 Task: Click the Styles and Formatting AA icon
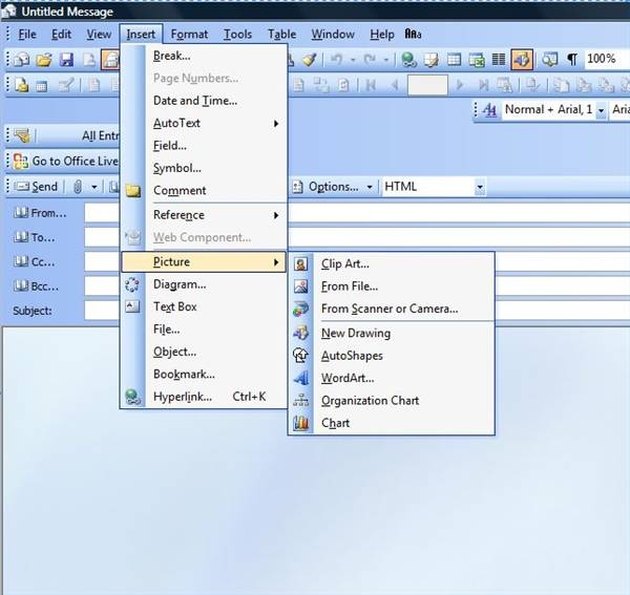[490, 109]
